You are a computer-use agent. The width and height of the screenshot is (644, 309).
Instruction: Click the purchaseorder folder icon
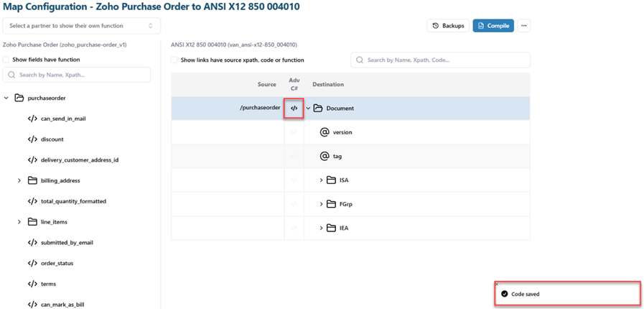pyautogui.click(x=19, y=98)
